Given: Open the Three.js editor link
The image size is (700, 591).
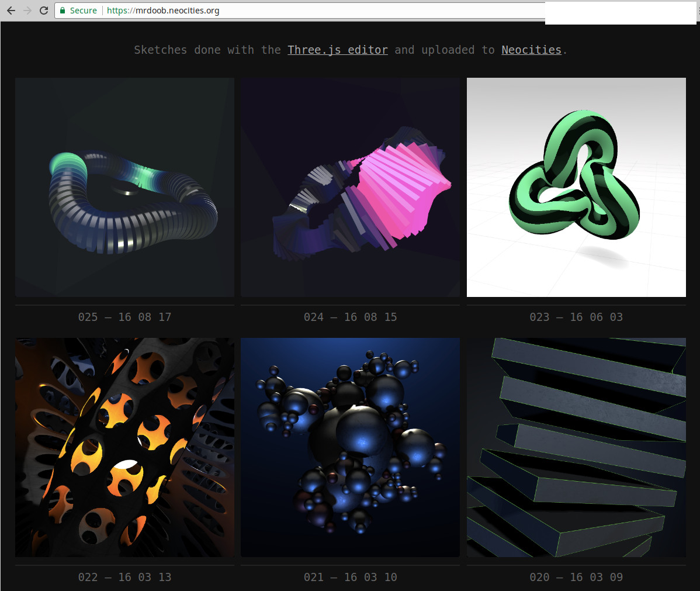Looking at the screenshot, I should coord(338,50).
